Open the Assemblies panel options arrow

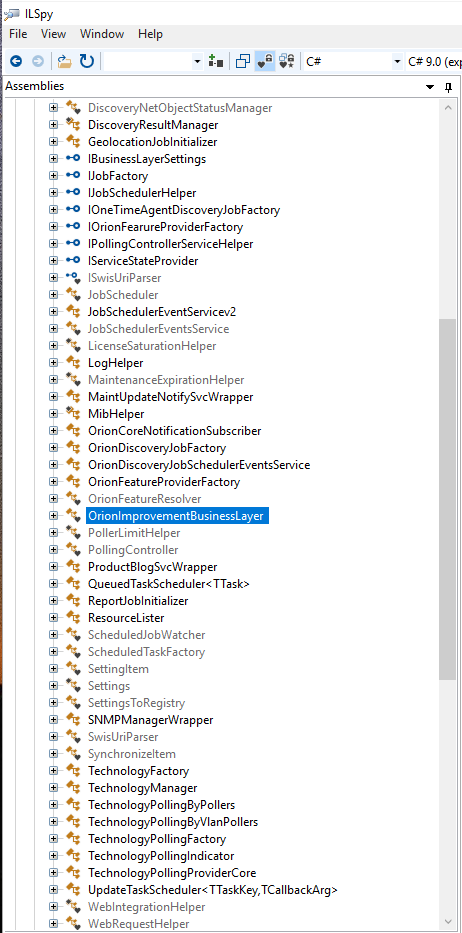pyautogui.click(x=430, y=87)
